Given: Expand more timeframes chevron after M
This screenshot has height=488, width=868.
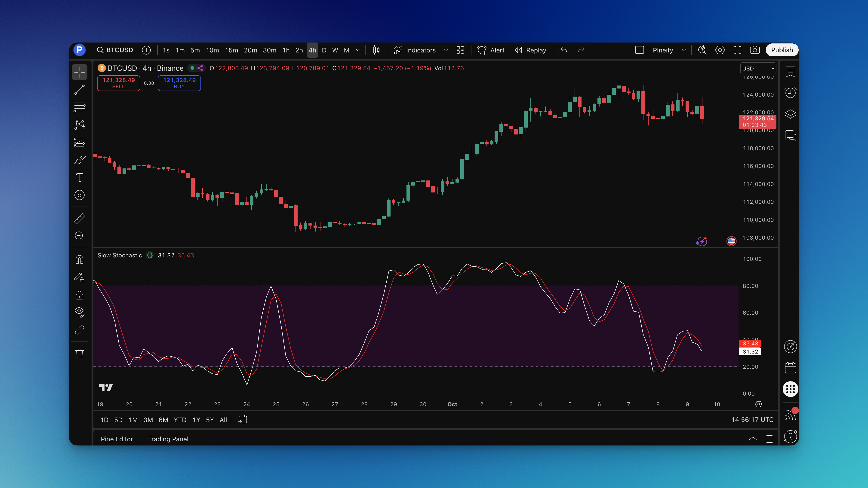Looking at the screenshot, I should 357,50.
